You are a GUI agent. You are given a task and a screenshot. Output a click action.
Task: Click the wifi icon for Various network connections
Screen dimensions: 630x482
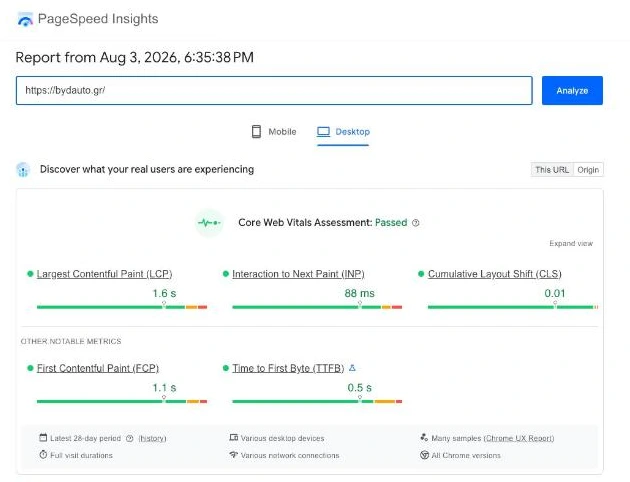233,455
